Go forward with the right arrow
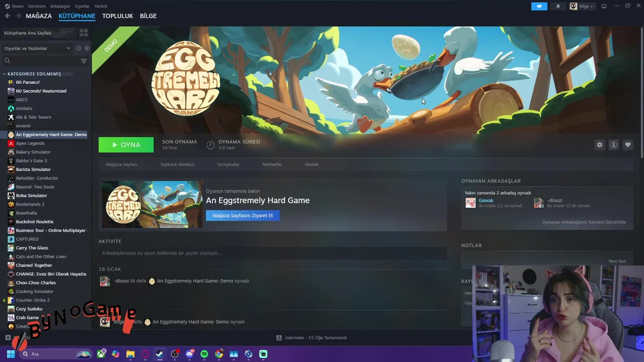 [x=18, y=16]
